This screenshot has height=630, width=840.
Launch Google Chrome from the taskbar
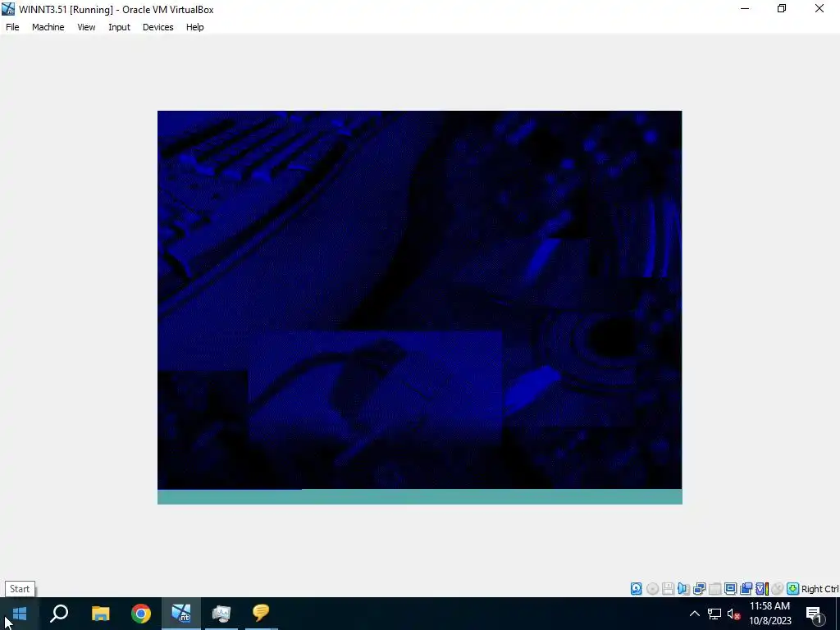141,614
